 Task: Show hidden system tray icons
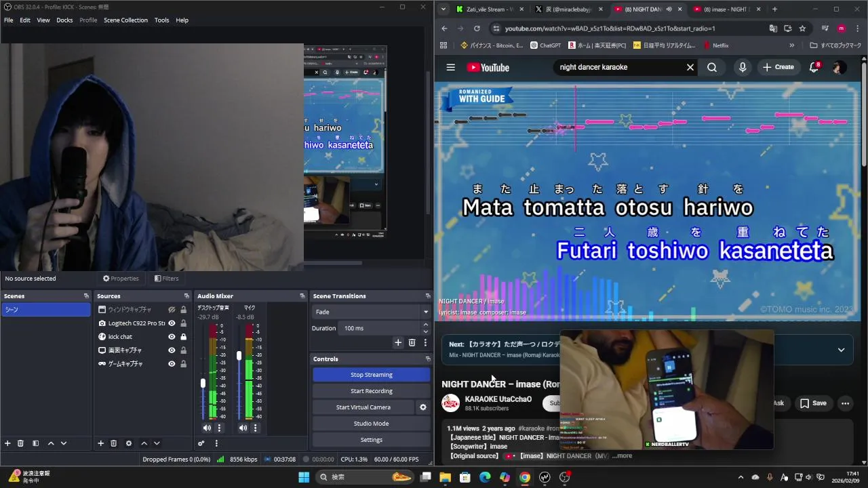741,477
